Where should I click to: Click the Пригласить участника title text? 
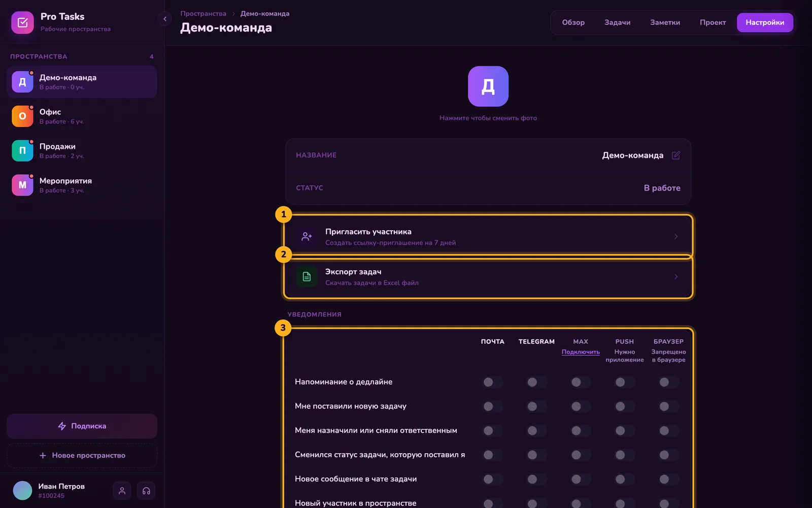tap(368, 232)
